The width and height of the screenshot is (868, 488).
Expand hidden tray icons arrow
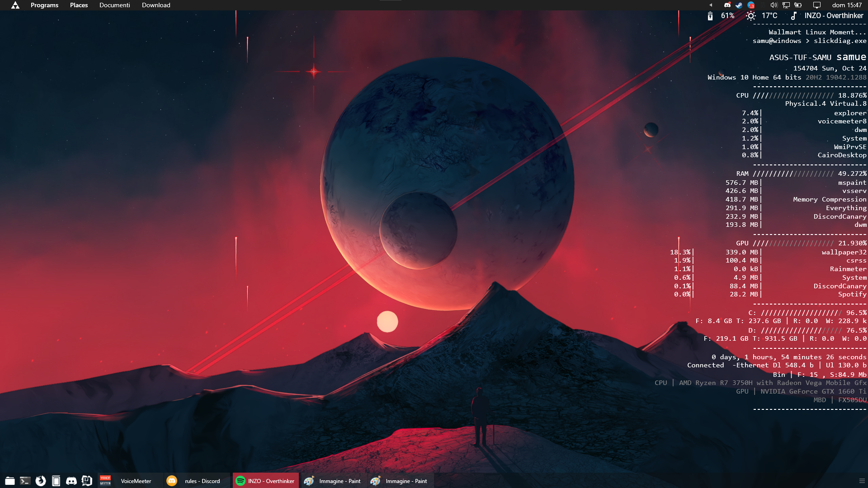pos(711,5)
